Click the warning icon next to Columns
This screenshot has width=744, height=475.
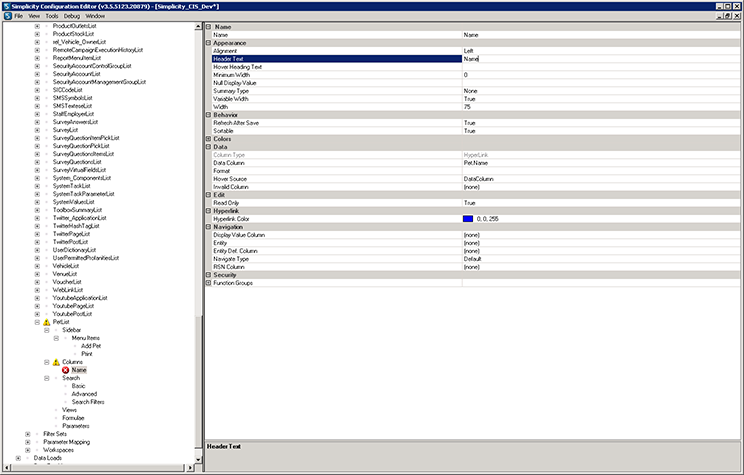pos(56,362)
